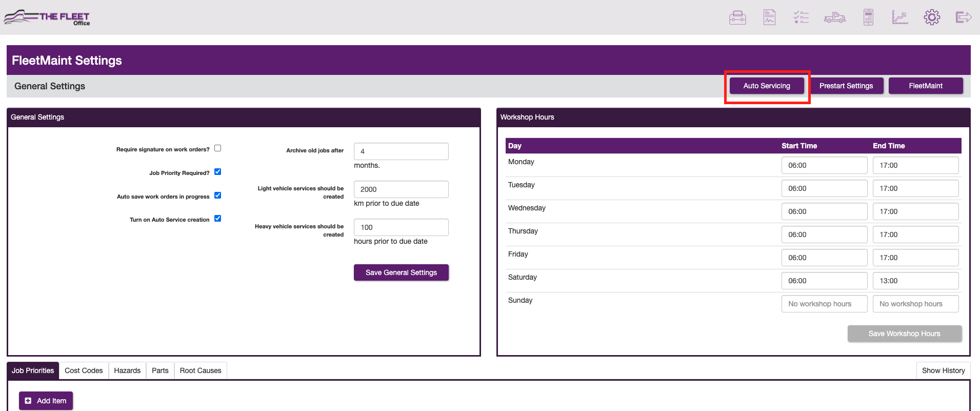This screenshot has height=411, width=980.
Task: Click the 'km prior to due date' text
Action: 386,203
